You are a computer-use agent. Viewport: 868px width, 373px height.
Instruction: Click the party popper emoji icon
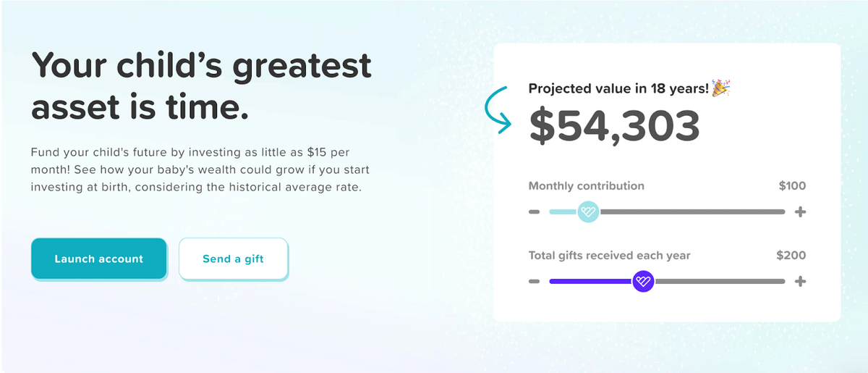tap(720, 88)
